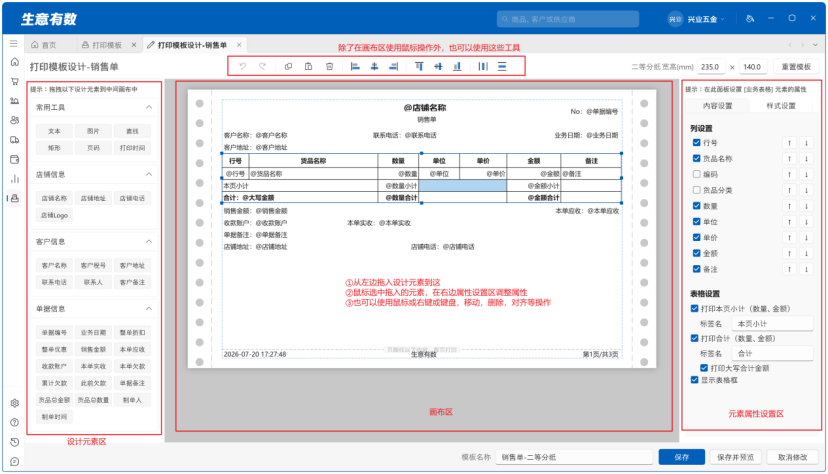Screen dimensions: 828x474
Task: Open history clock icon in sidebar
Action: pyautogui.click(x=15, y=442)
